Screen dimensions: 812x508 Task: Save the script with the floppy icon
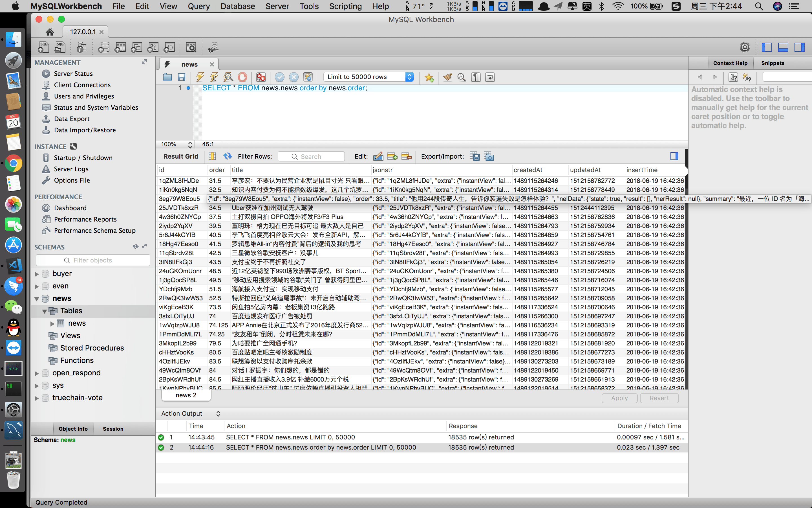pyautogui.click(x=182, y=77)
